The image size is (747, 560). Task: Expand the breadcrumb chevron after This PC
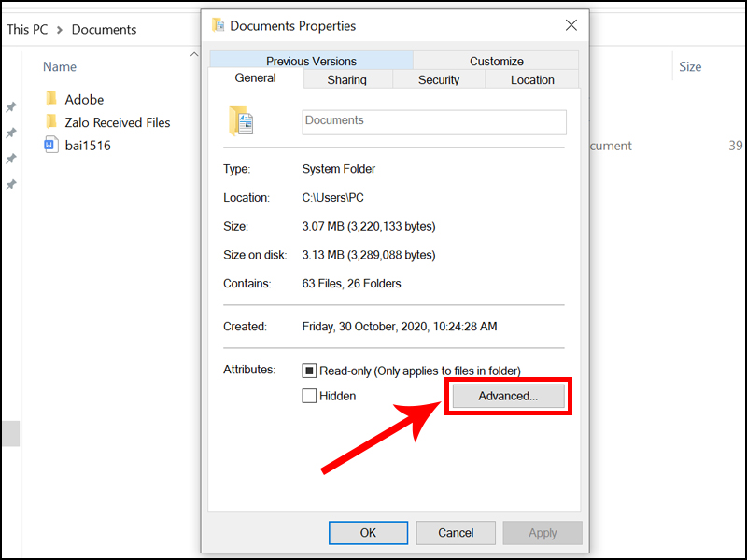tap(58, 30)
